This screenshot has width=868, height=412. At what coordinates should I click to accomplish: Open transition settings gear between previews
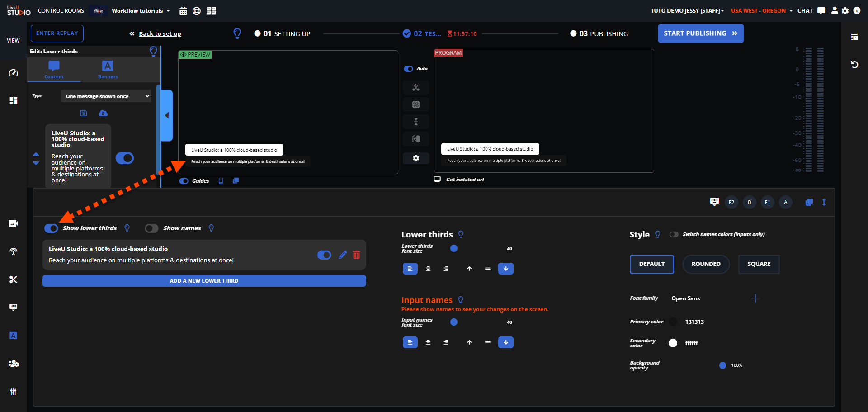tap(416, 158)
